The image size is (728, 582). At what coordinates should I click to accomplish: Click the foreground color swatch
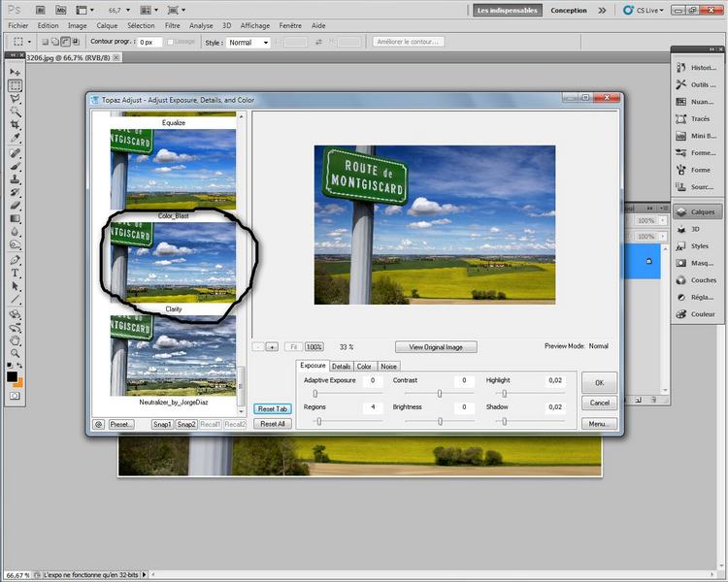(x=12, y=376)
